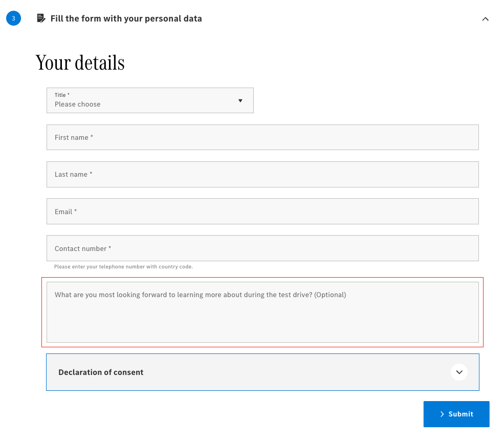The width and height of the screenshot is (504, 439).
Task: Click the form document icon in header
Action: click(41, 18)
